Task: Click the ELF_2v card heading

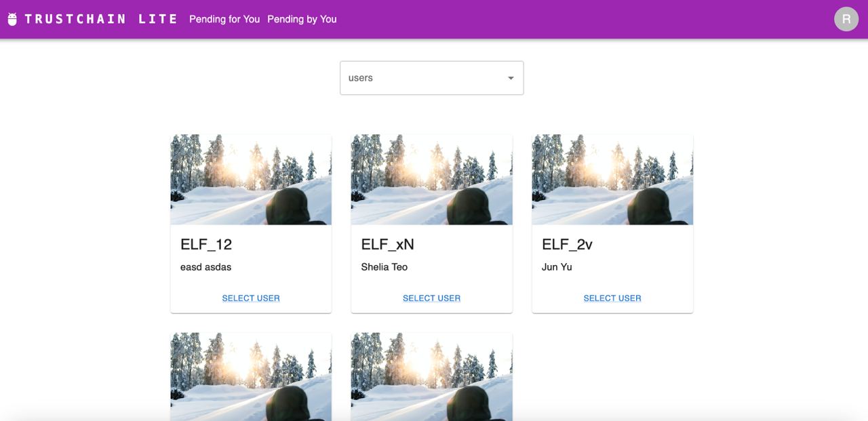Action: 567,245
